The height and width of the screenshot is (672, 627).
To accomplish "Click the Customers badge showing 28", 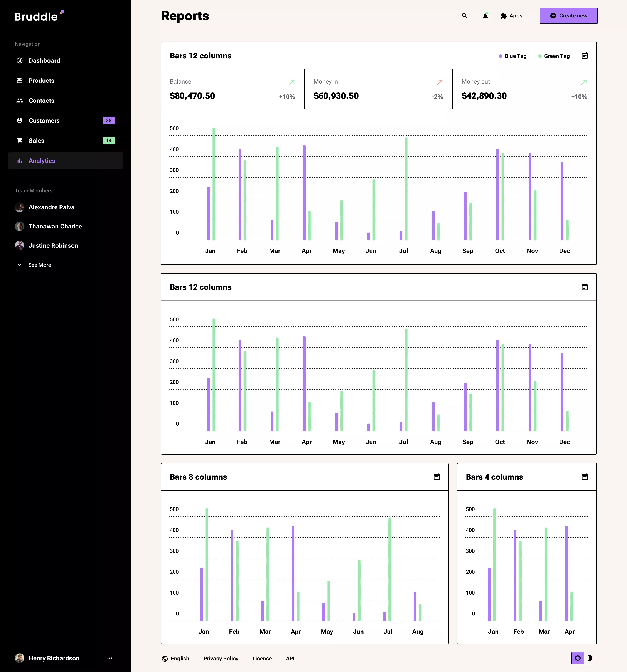I will (x=108, y=120).
